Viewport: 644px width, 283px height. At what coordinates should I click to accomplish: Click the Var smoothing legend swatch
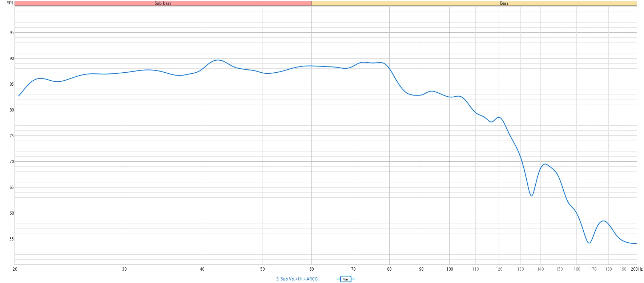[346, 279]
